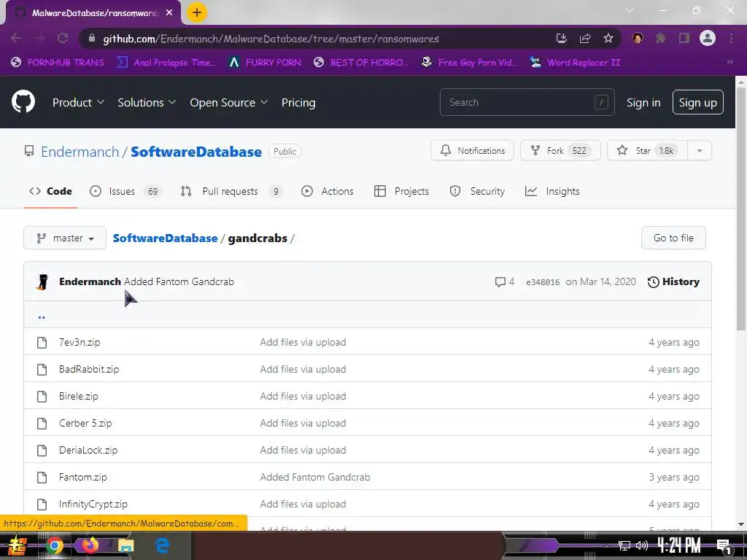This screenshot has width=747, height=560.
Task: Click the 7ev3n.zip file icon
Action: pos(42,343)
